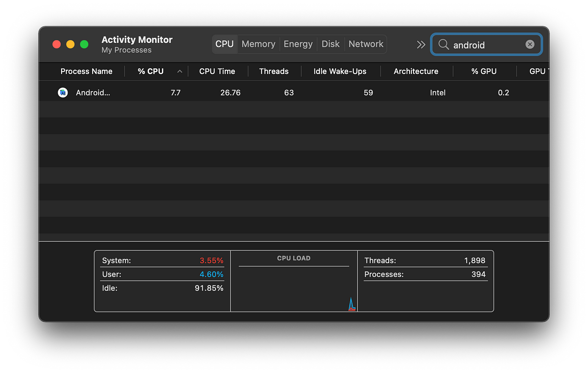This screenshot has height=373, width=588.
Task: Sort by the Threads column header
Action: [x=274, y=71]
